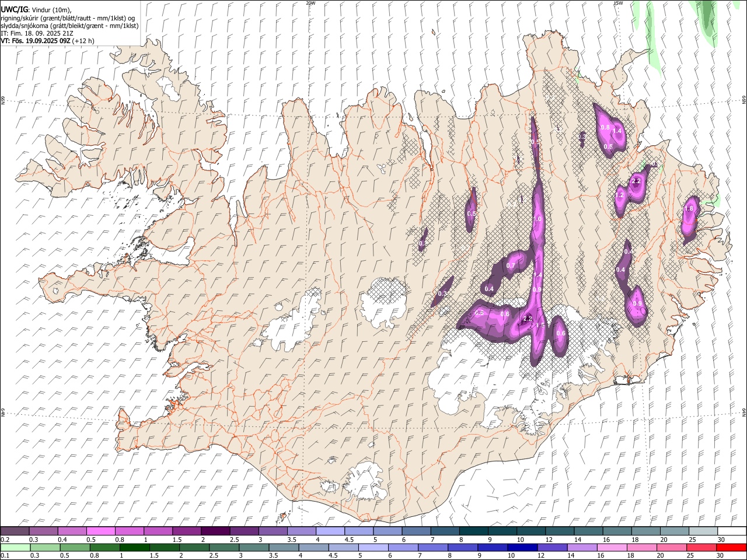Select the bright pink swatch between 0.5 and 0.8 on the upper scale

(101, 531)
